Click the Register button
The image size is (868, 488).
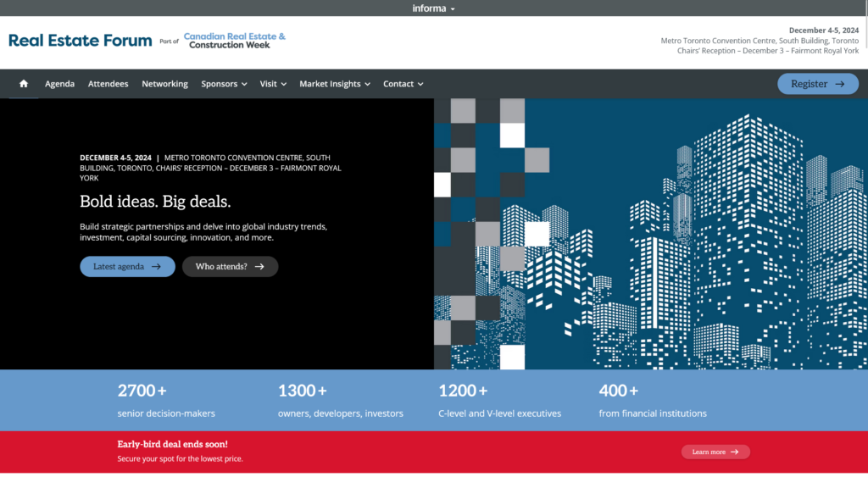(818, 84)
